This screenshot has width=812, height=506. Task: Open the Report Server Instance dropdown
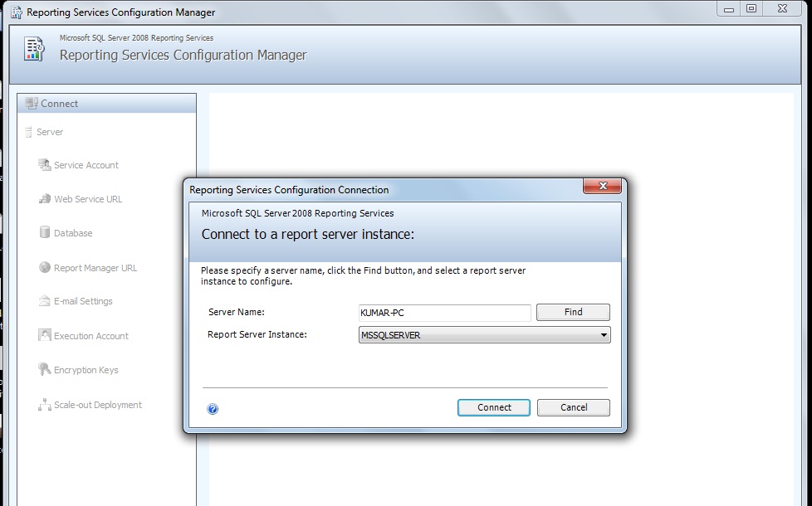click(604, 334)
